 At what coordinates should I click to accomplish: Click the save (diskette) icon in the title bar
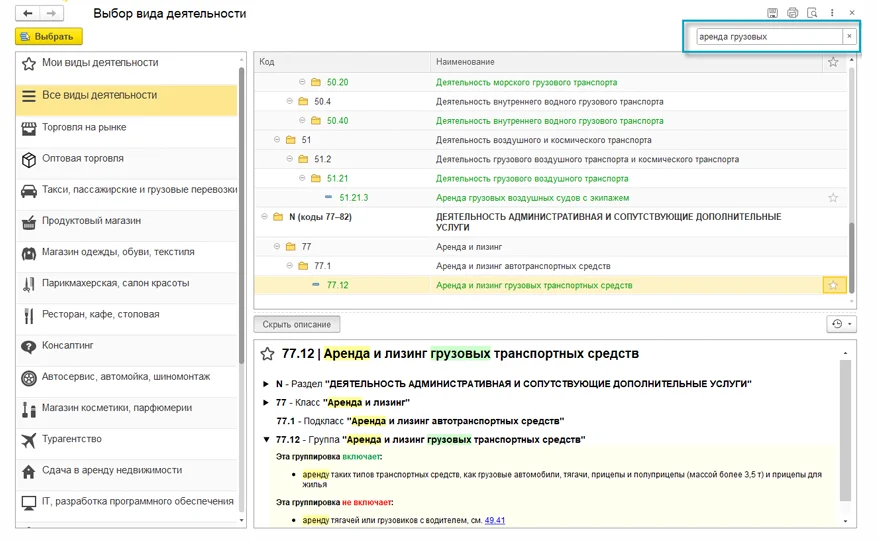tap(772, 13)
